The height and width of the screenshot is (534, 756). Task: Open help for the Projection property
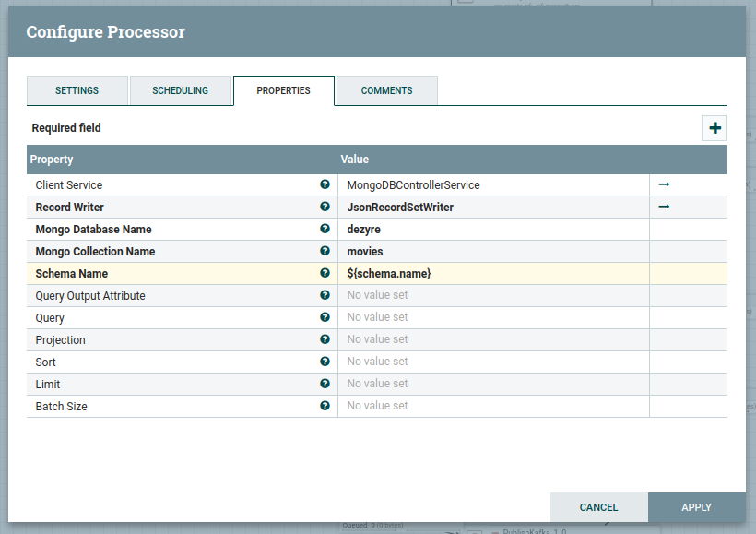tap(325, 339)
